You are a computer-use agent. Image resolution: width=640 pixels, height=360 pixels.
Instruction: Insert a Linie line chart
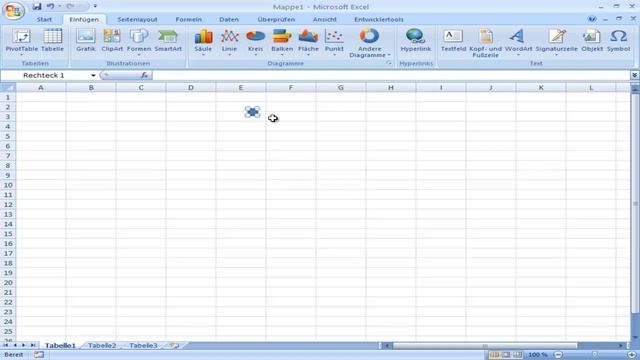[x=229, y=41]
